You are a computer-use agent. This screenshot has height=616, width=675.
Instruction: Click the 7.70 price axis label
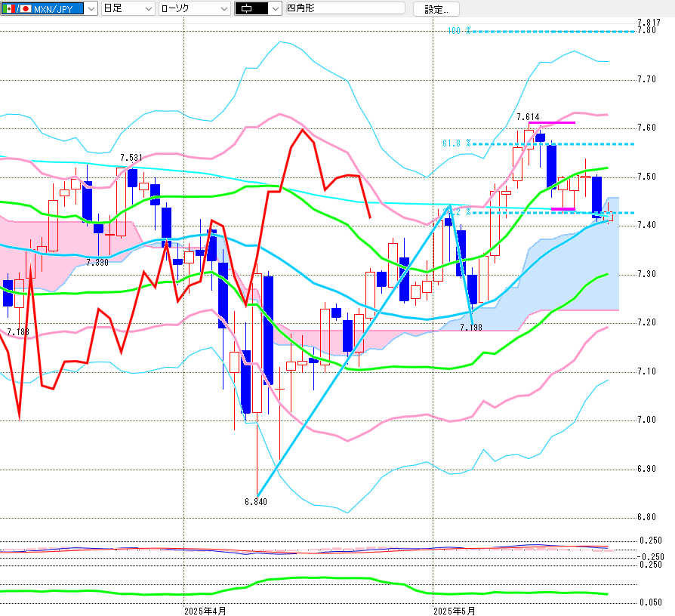[647, 79]
